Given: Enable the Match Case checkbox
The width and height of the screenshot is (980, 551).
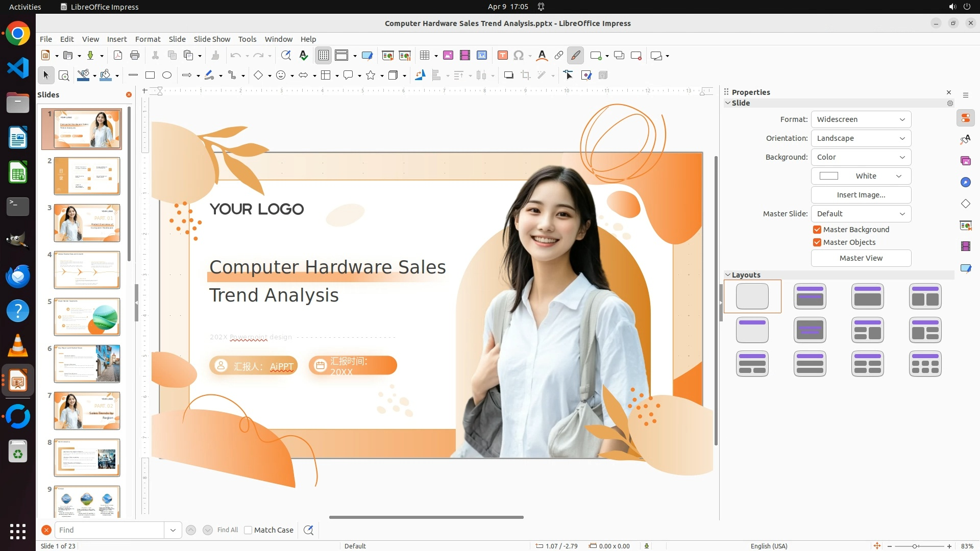Looking at the screenshot, I should point(248,530).
